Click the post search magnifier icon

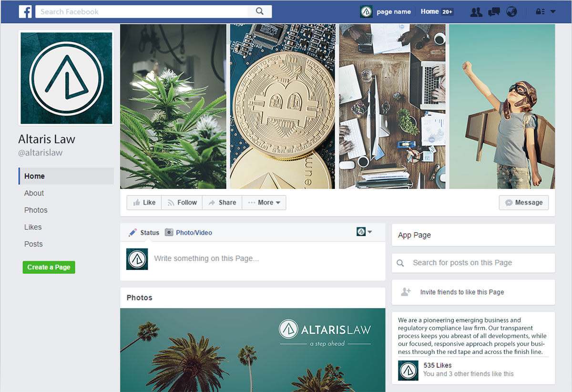[x=400, y=263]
